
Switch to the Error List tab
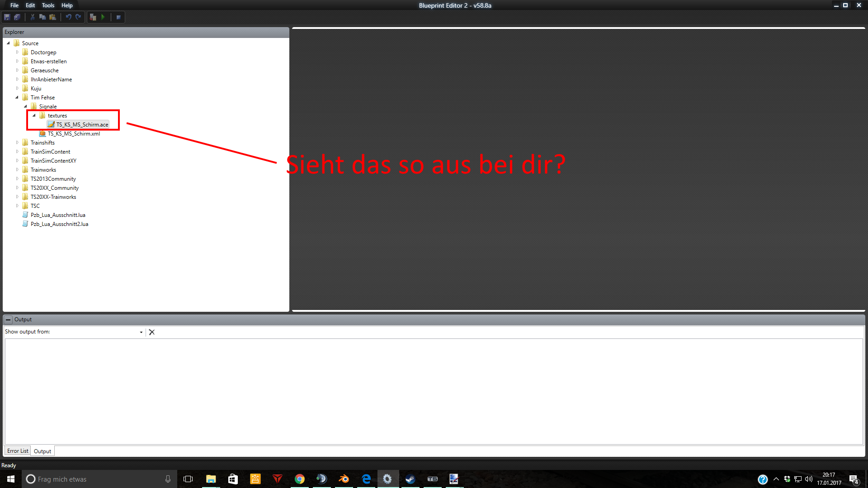(18, 451)
